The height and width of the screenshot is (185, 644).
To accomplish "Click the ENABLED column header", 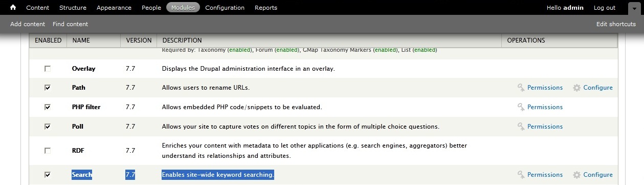I will tap(48, 40).
